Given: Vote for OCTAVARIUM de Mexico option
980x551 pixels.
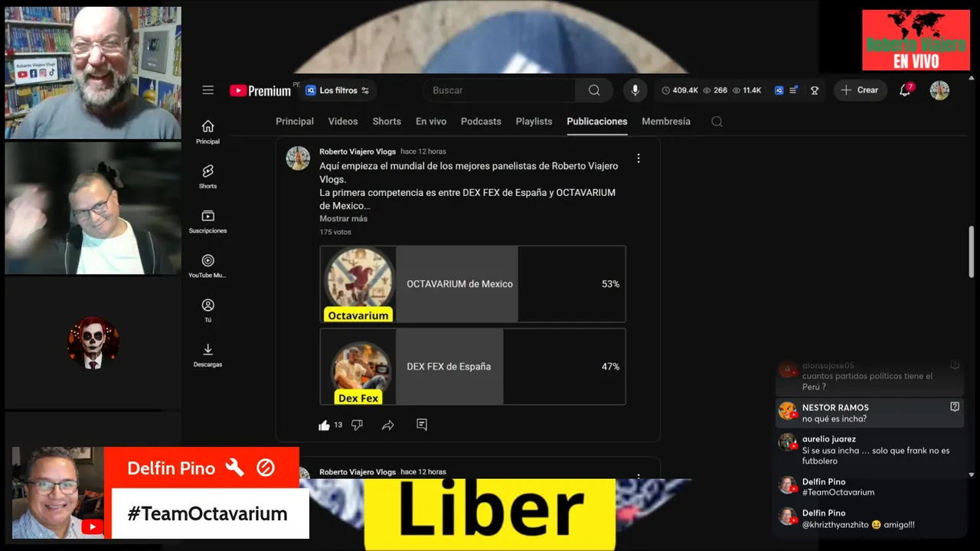Looking at the screenshot, I should [x=472, y=284].
